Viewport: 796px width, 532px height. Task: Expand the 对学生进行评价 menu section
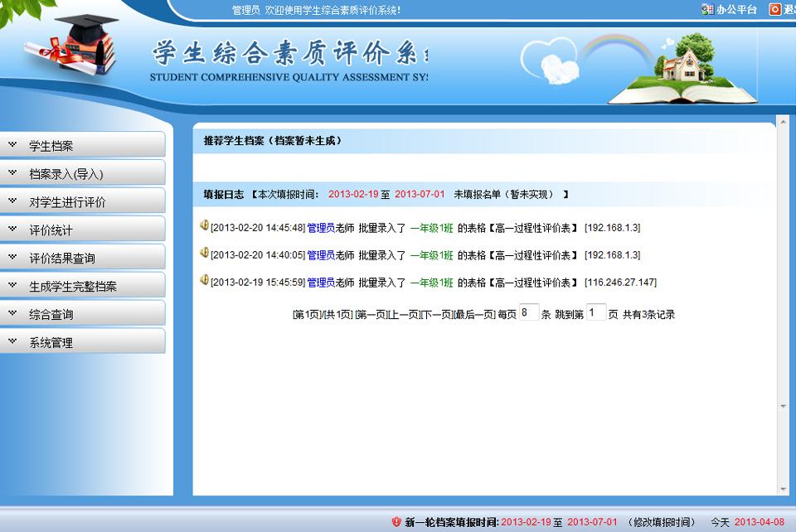(x=67, y=202)
